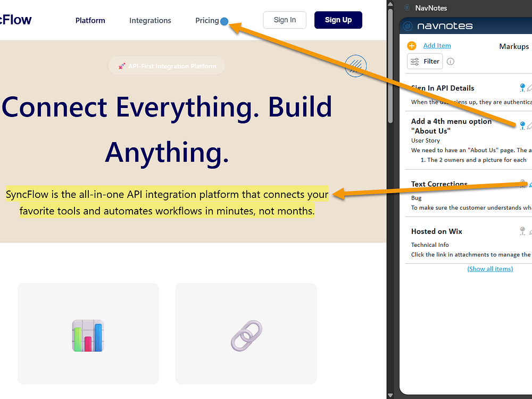Select the Sign In API Details note title

[443, 88]
